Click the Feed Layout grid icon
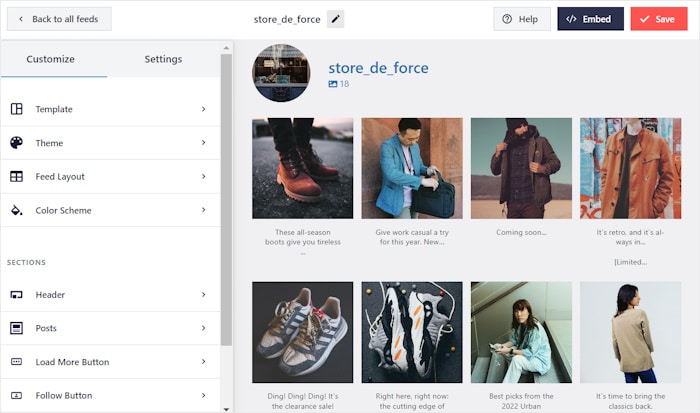 click(x=16, y=177)
